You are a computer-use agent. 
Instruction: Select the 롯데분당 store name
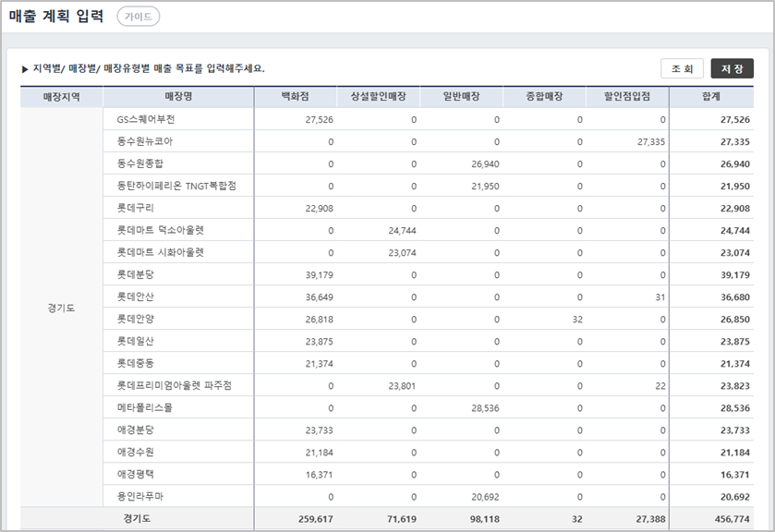[x=136, y=274]
